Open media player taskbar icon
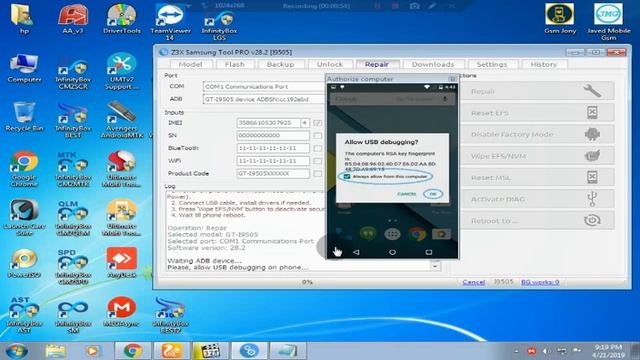This screenshot has width=640, height=360. (x=93, y=351)
